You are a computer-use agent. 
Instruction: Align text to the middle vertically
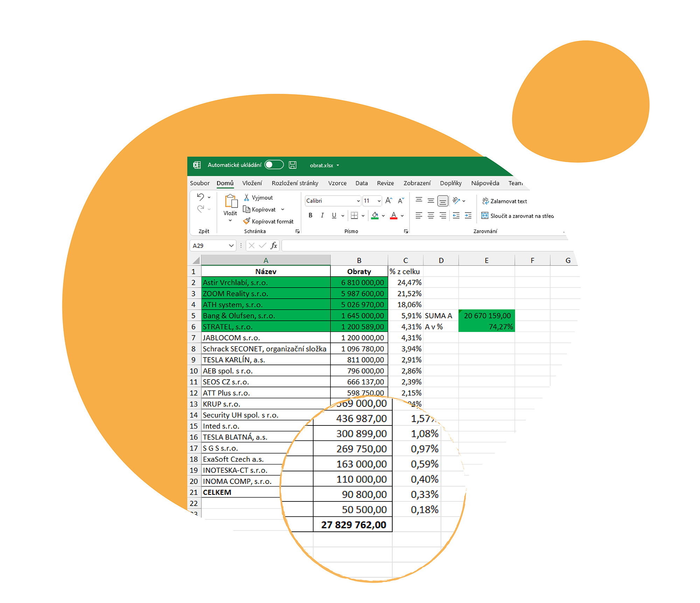point(431,201)
